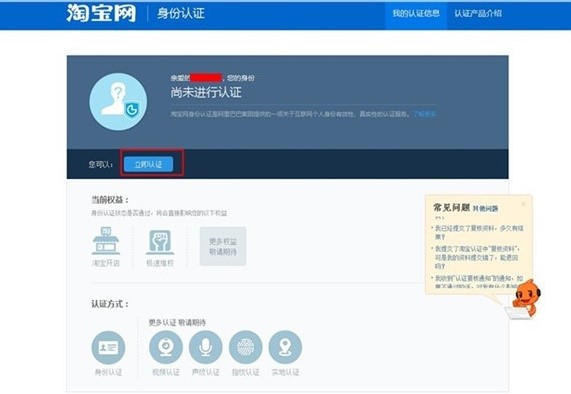The height and width of the screenshot is (394, 571).
Task: Select the 淘宝开店 shop icon
Action: (x=106, y=241)
